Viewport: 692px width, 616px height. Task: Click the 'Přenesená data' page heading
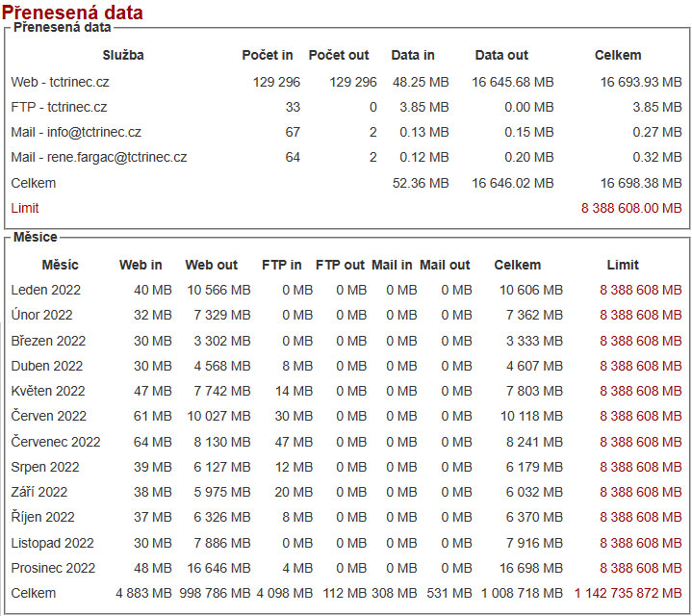click(72, 13)
